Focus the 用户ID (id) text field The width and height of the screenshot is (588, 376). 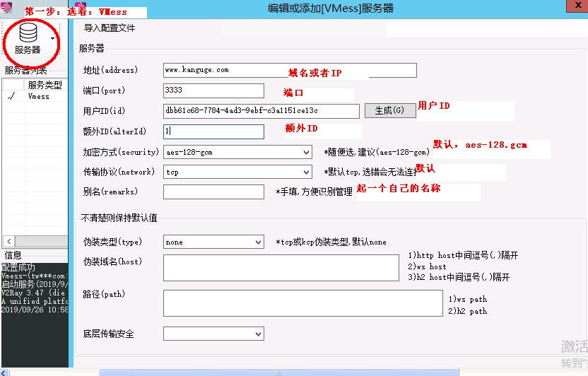pos(261,111)
